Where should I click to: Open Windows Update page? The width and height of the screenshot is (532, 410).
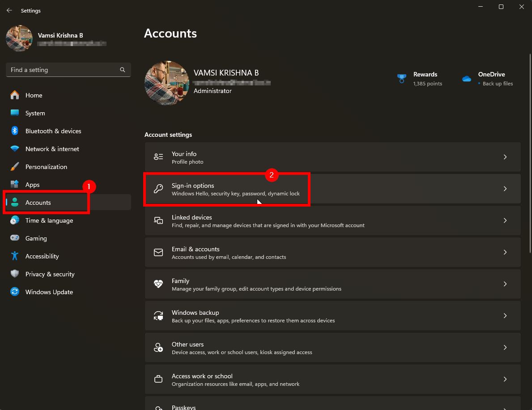tap(68, 292)
